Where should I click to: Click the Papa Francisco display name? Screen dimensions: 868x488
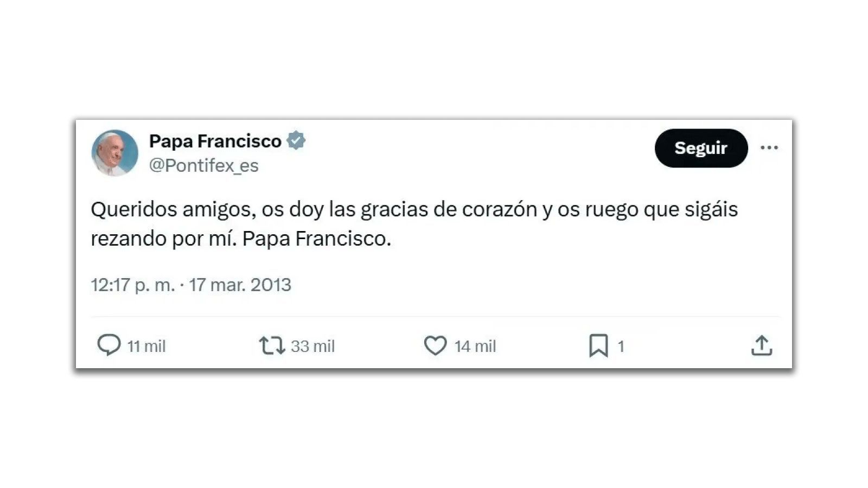click(x=216, y=140)
